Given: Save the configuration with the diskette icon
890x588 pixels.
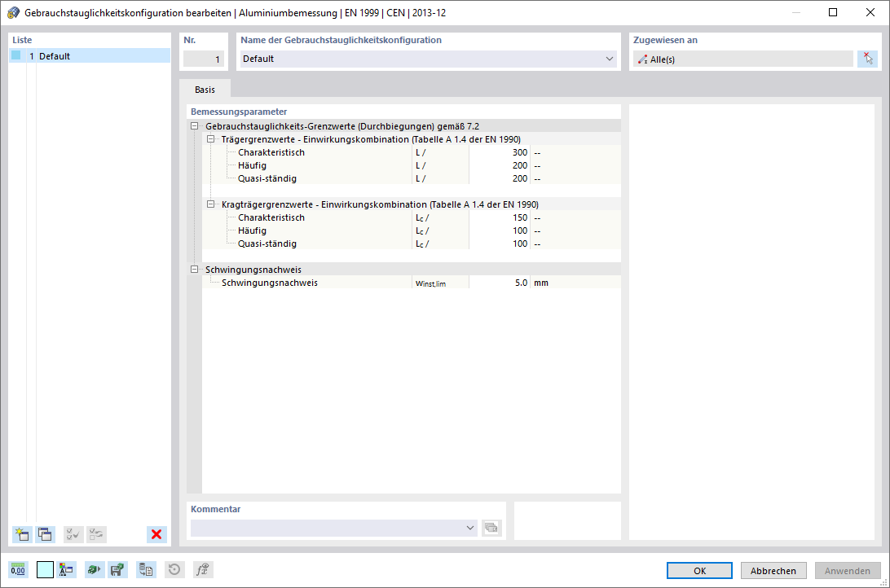Looking at the screenshot, I should [x=117, y=569].
